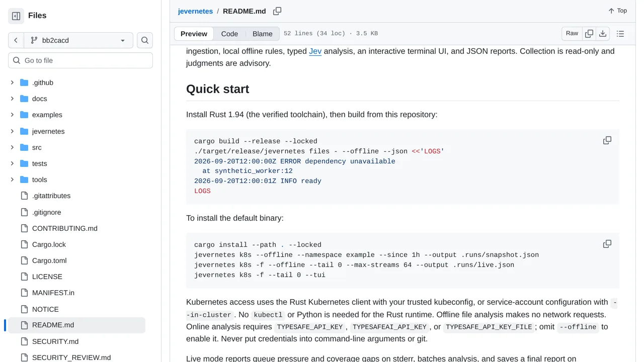Open the MANIFEST.in file
The width and height of the screenshot is (644, 362).
tap(53, 293)
